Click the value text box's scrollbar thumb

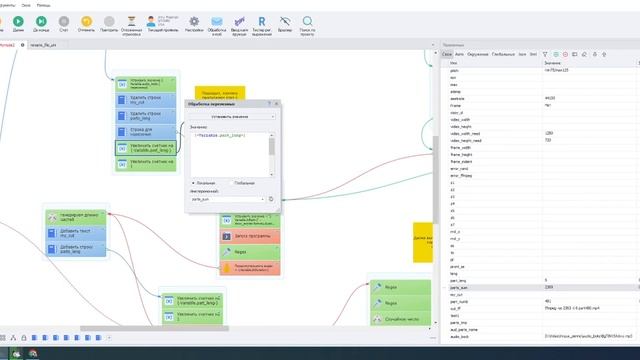coord(272,147)
